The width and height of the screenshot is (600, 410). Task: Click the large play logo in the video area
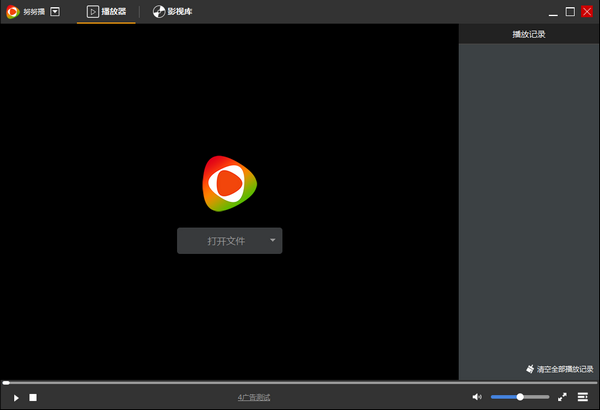229,184
